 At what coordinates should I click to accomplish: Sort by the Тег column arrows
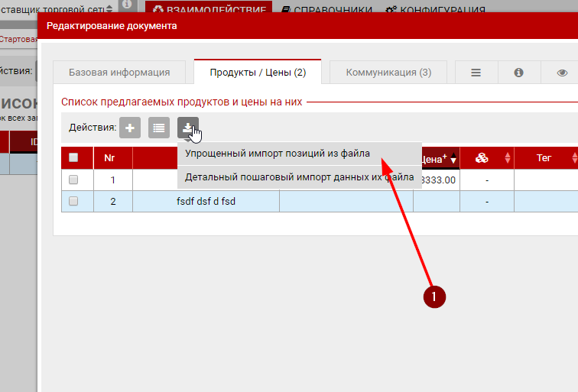pos(574,158)
